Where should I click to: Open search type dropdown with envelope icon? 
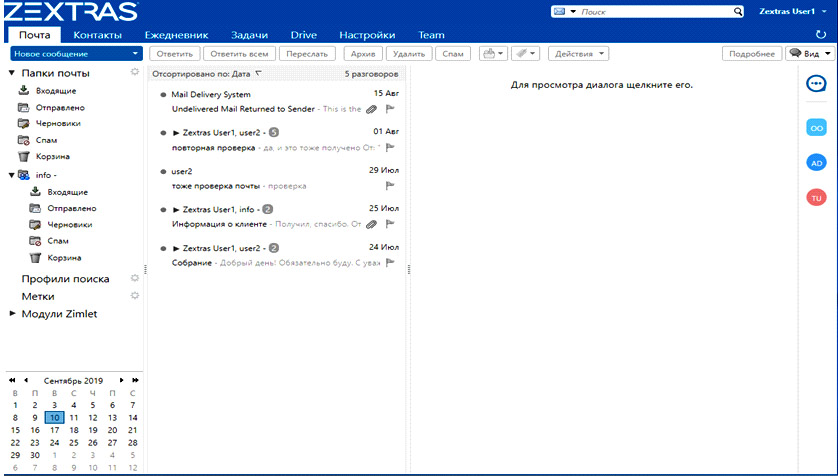click(x=565, y=11)
